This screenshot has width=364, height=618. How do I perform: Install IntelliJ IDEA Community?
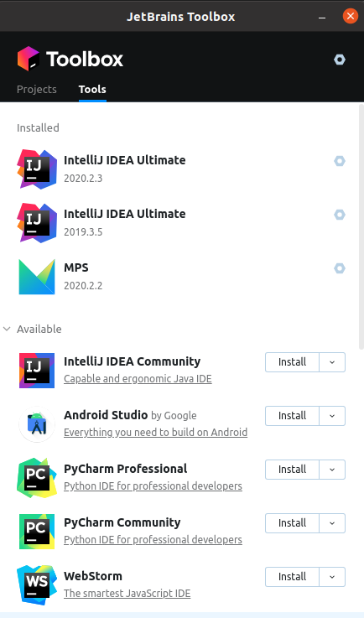coord(292,362)
